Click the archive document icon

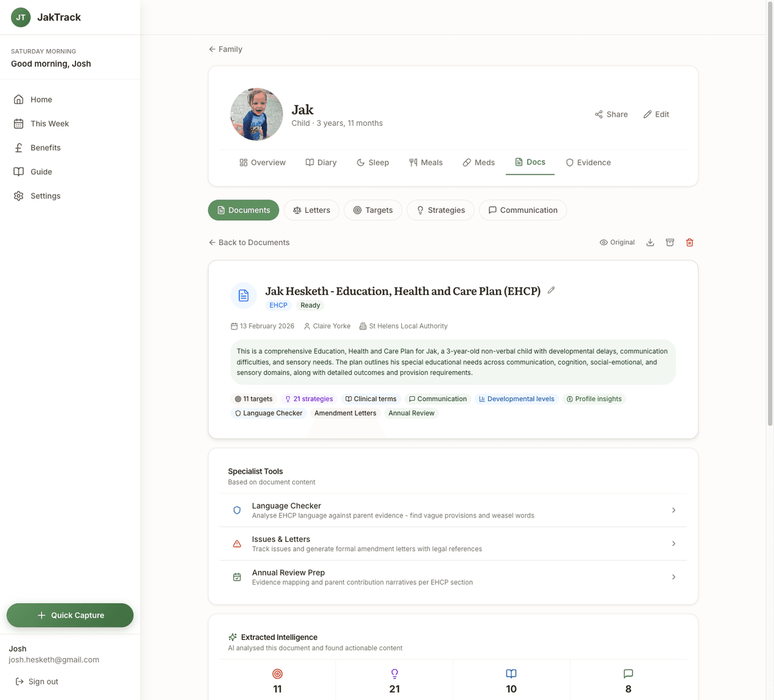click(x=670, y=243)
